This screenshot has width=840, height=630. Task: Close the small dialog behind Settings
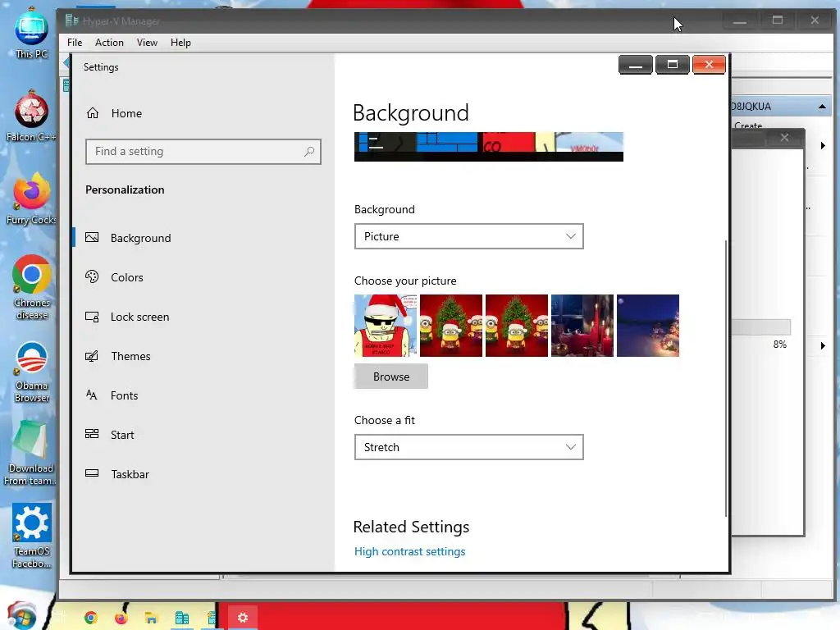[784, 138]
